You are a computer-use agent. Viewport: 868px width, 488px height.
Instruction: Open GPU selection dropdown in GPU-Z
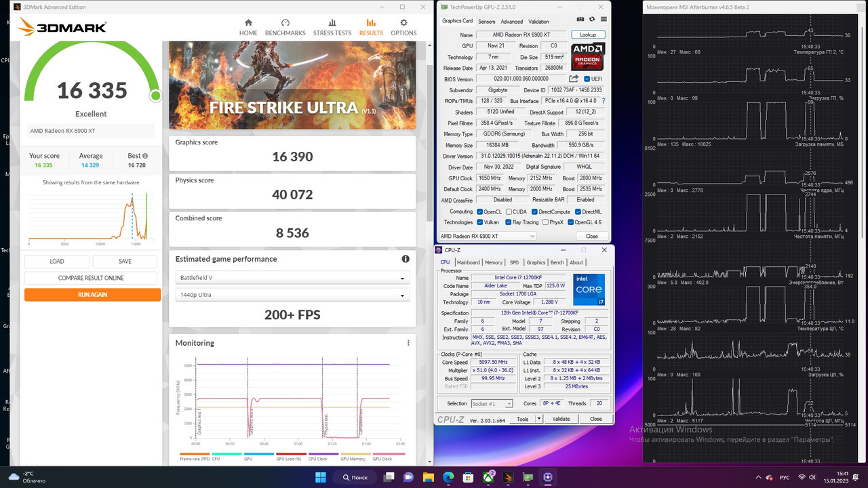488,236
